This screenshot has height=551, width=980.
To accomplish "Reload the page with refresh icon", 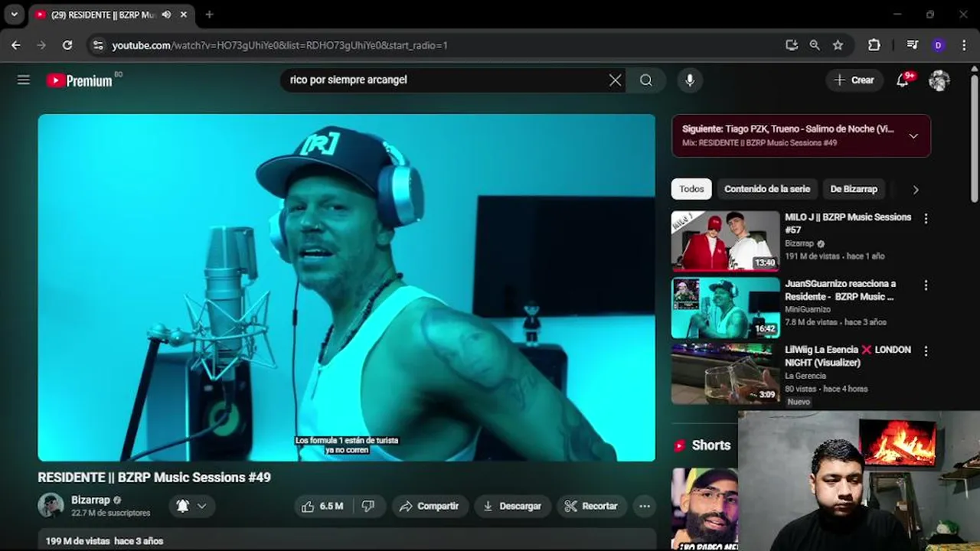I will click(x=67, y=45).
